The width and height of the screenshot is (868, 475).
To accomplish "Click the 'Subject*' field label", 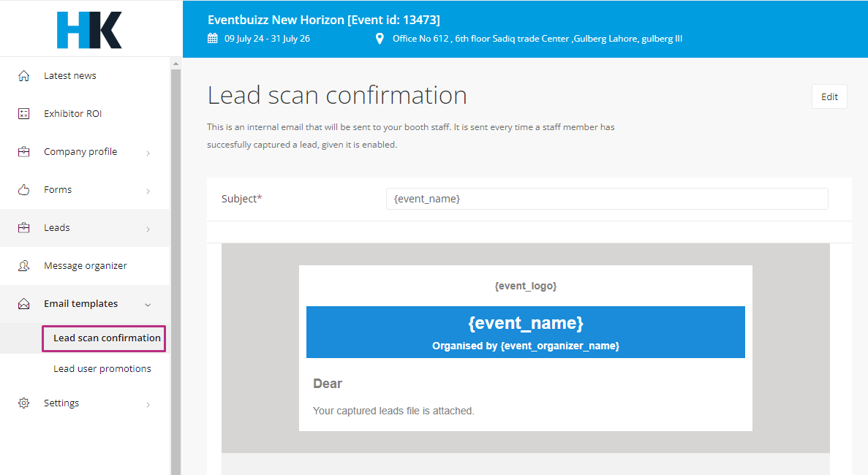I will [242, 199].
